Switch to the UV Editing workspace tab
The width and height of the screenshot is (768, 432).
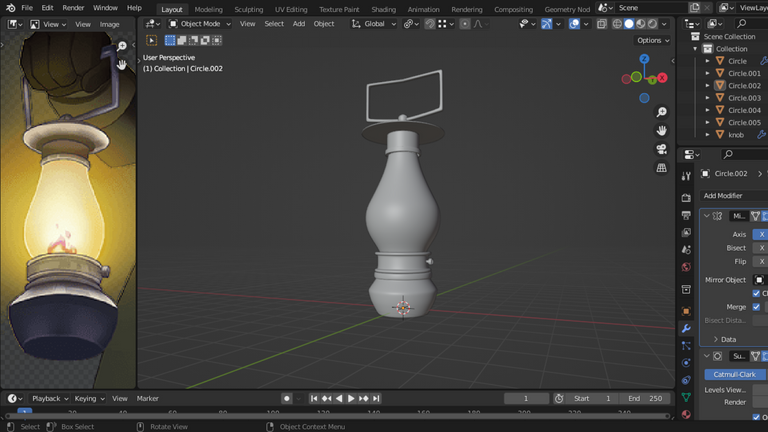click(x=291, y=9)
